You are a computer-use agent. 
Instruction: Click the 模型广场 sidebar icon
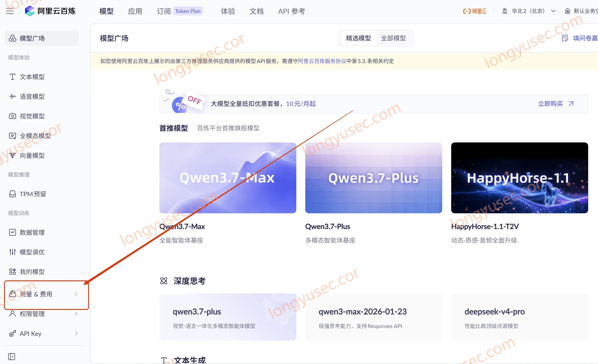(12, 38)
